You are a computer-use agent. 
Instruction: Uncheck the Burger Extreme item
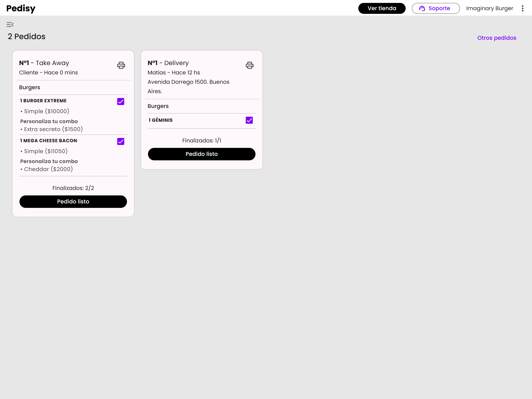click(x=121, y=102)
